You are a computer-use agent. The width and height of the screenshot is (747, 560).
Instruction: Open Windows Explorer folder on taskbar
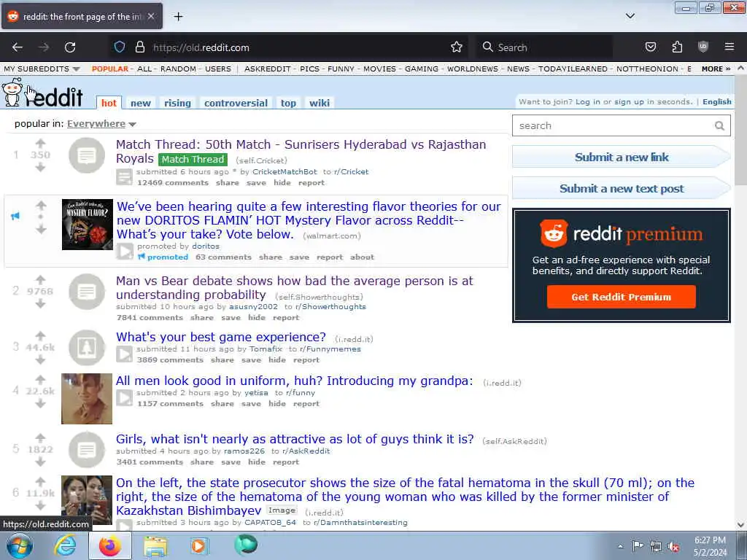pos(155,545)
